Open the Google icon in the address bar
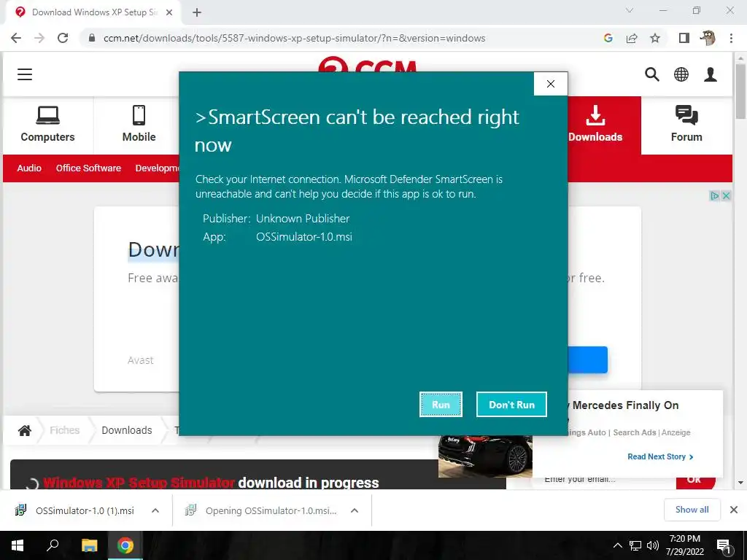The height and width of the screenshot is (560, 747). click(x=608, y=38)
